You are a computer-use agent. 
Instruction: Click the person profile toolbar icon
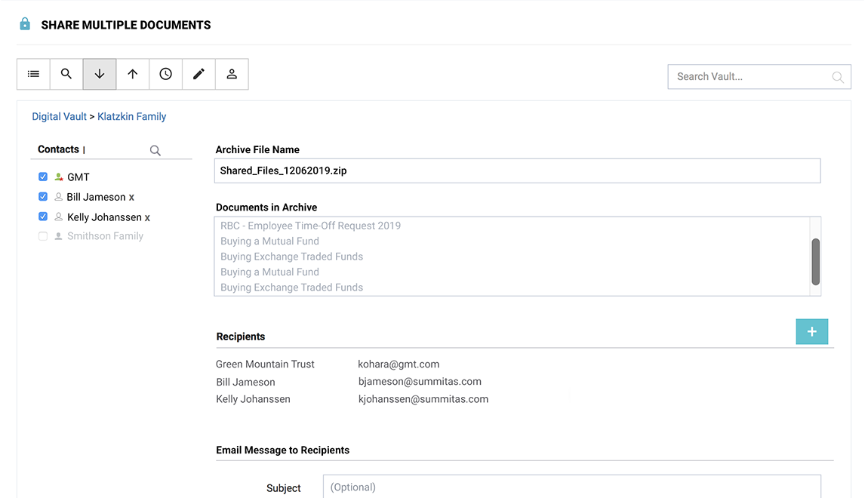pyautogui.click(x=232, y=74)
